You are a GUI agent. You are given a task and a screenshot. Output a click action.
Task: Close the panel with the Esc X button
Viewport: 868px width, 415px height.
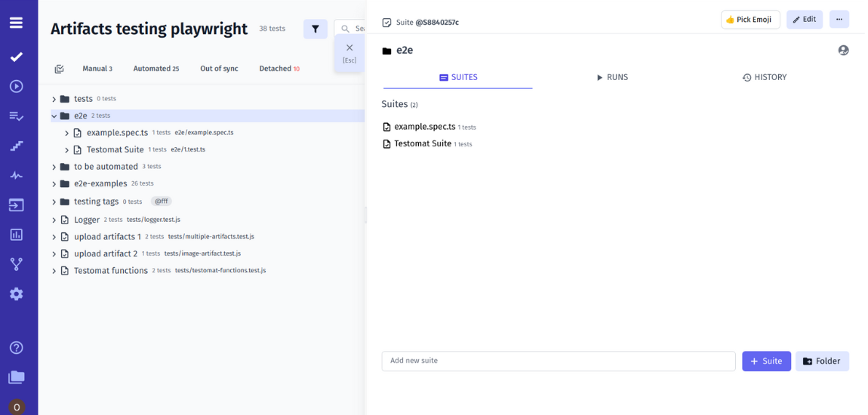coord(349,48)
